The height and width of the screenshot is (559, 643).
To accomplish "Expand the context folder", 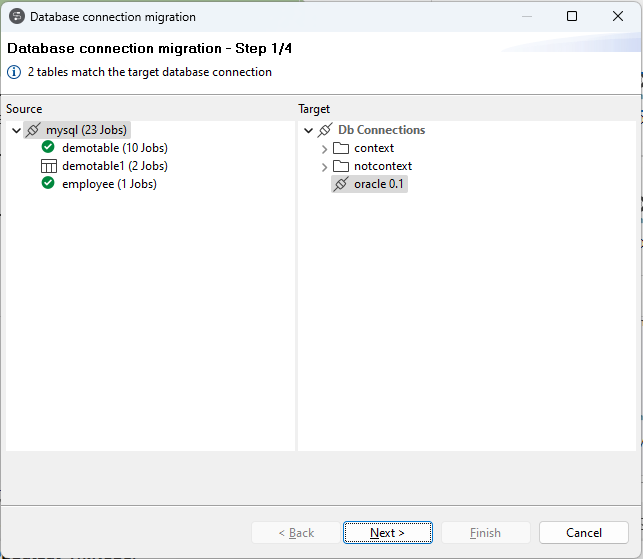I will (324, 149).
